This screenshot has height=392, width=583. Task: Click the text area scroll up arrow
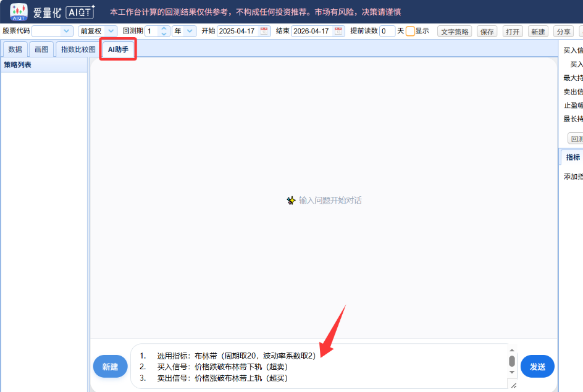(512, 350)
